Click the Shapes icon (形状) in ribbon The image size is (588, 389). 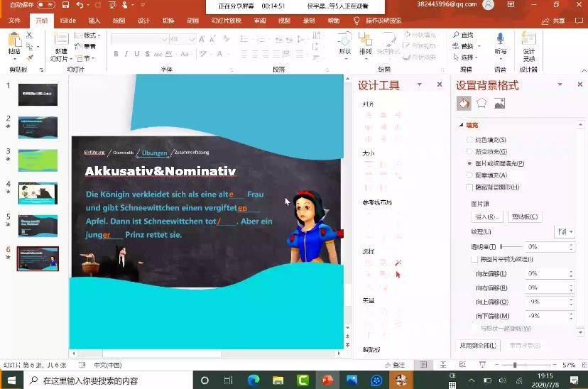pos(344,43)
